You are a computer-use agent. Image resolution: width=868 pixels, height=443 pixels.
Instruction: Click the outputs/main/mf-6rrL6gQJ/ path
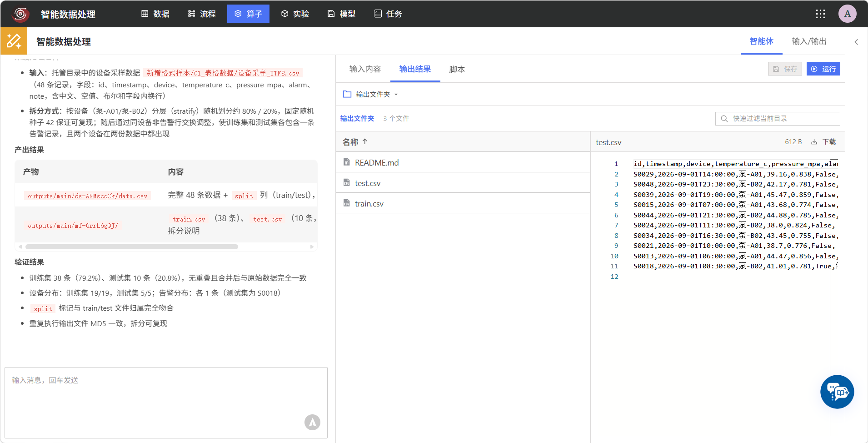point(73,226)
